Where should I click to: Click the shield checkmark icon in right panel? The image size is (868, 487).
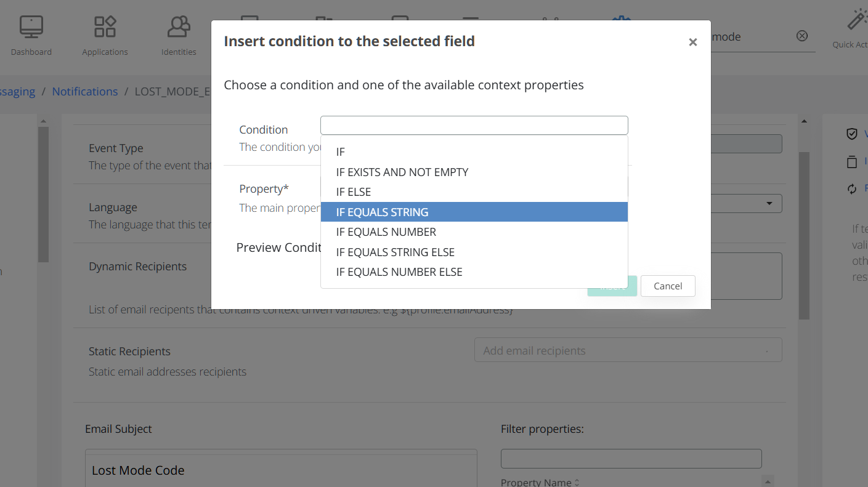[852, 134]
